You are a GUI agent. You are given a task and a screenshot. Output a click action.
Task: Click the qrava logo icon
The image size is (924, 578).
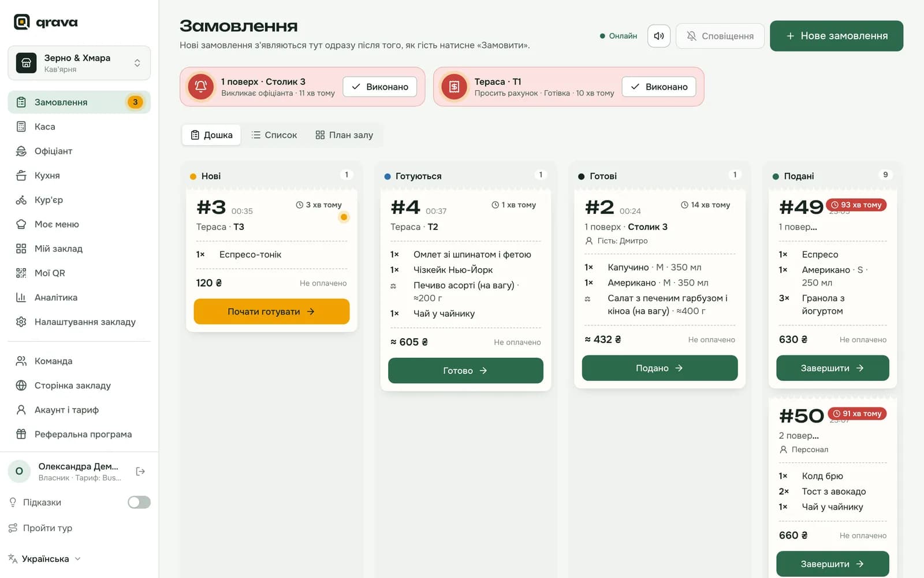point(22,22)
